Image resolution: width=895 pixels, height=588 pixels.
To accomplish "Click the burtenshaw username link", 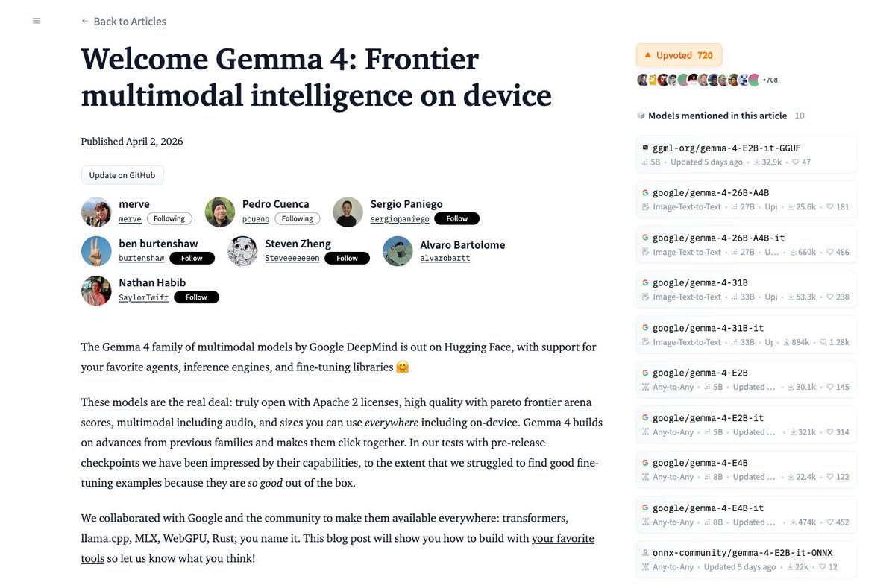I will coord(142,259).
